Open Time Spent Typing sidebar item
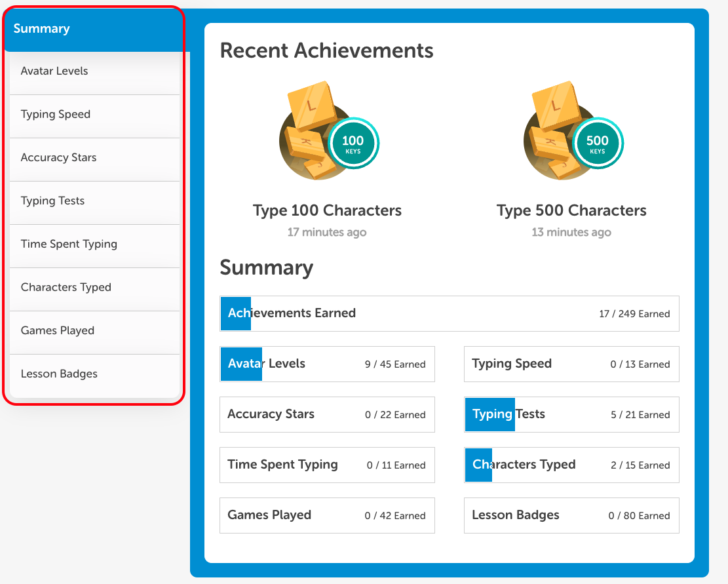 pyautogui.click(x=94, y=244)
